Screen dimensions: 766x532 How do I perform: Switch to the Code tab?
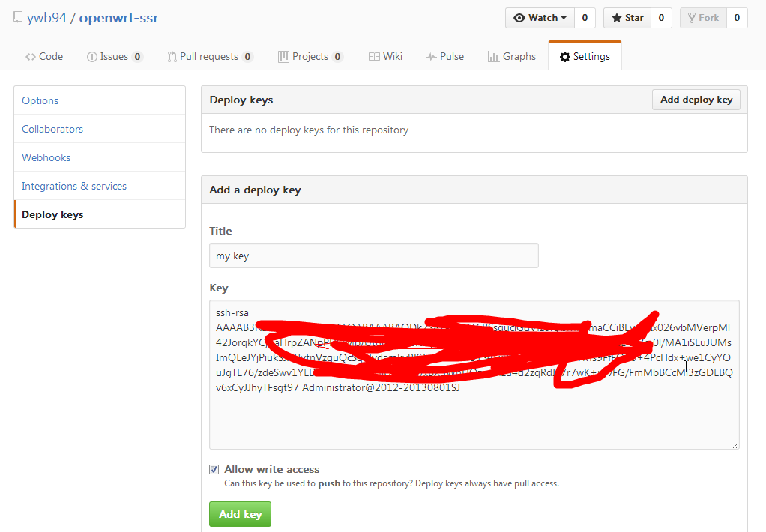coord(44,57)
